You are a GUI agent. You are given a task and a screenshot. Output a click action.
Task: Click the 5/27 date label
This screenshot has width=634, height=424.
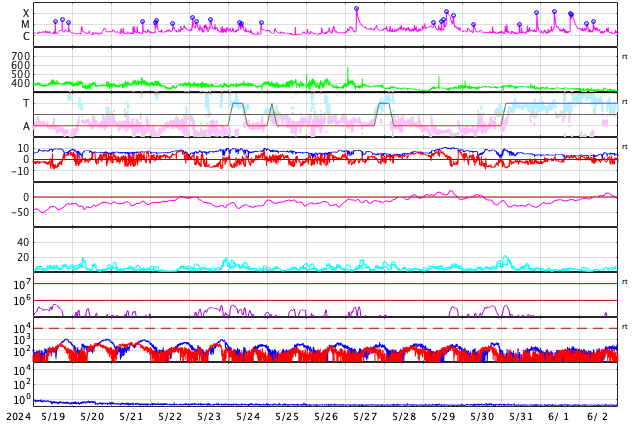coord(365,417)
